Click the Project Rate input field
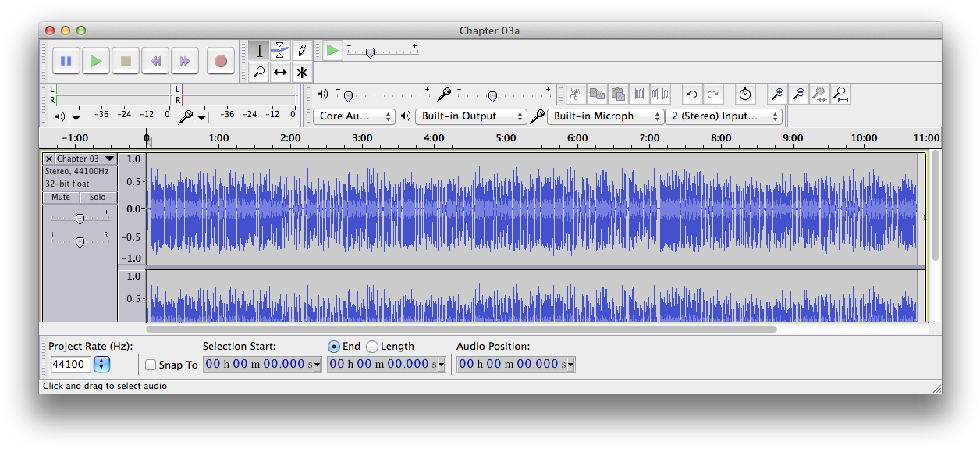 coord(71,365)
